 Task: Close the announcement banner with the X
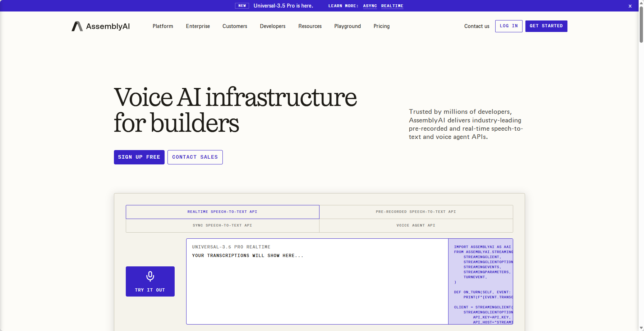[x=630, y=6]
